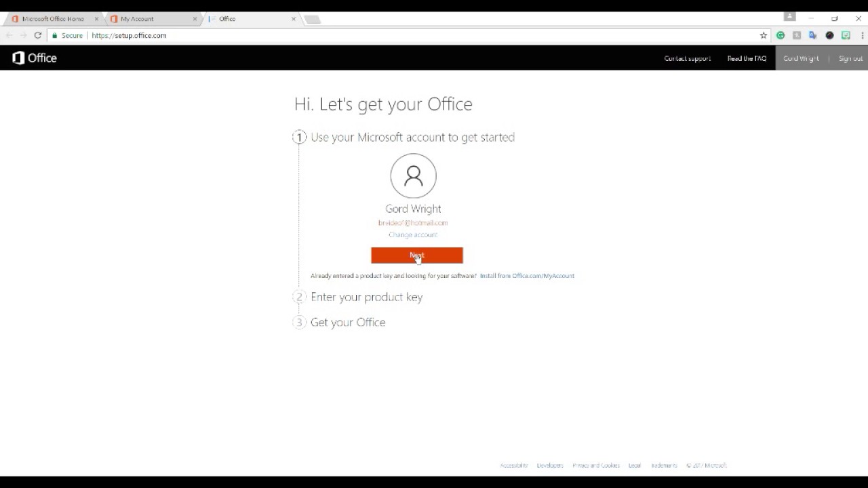Open the teal square extension icon
The width and height of the screenshot is (868, 488).
point(846,35)
